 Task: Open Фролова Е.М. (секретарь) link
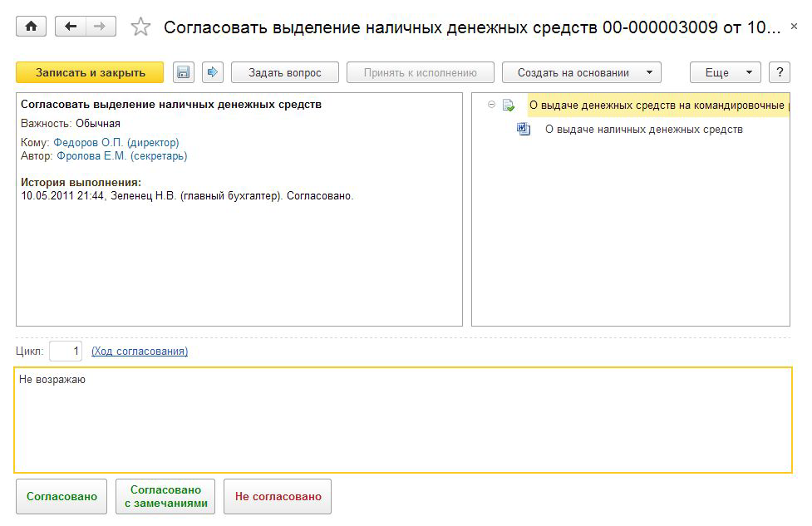(x=121, y=156)
